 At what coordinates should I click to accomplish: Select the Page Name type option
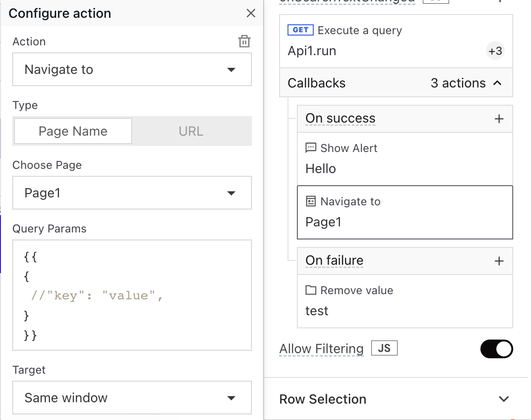tap(72, 131)
